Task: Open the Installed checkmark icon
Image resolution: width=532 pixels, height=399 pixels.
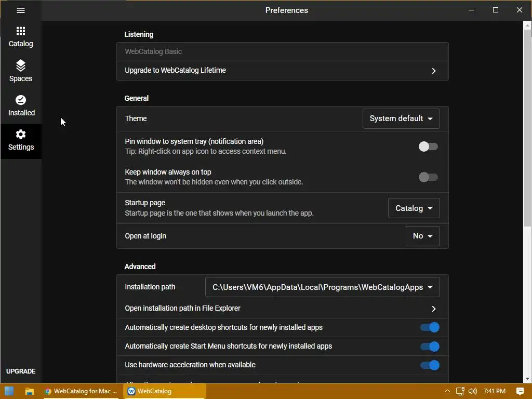Action: (21, 100)
